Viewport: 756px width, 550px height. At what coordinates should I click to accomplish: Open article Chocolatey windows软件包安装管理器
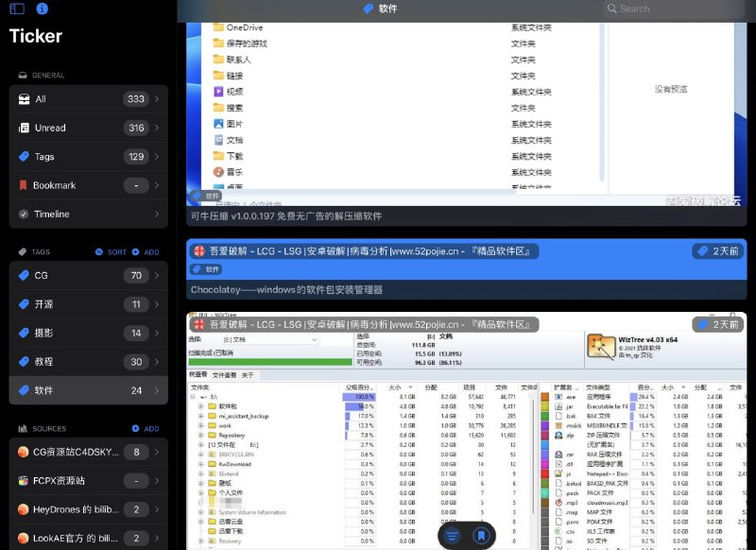click(287, 290)
